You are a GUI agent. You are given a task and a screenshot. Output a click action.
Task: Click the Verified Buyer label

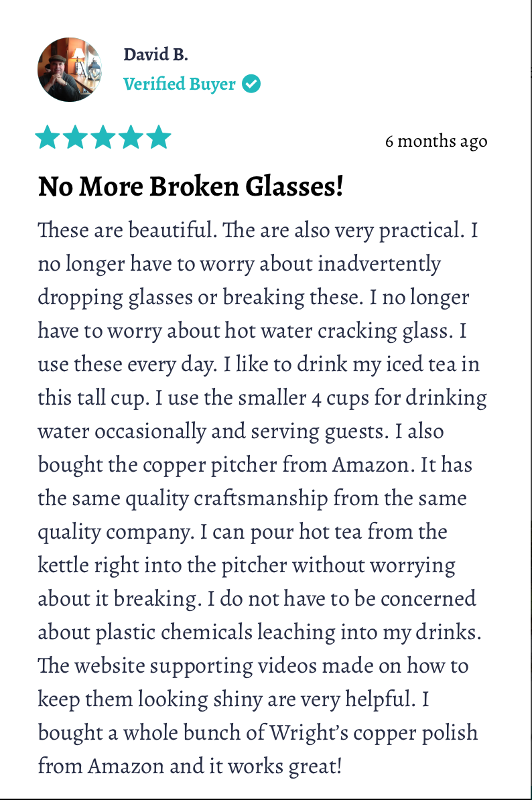(180, 84)
